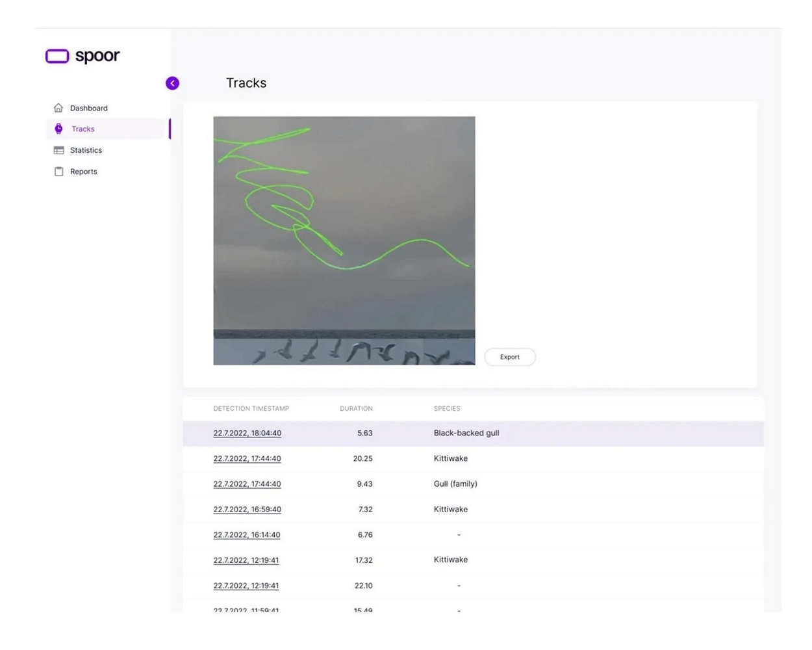The image size is (812, 650).
Task: Click the Tracks sidebar icon
Action: [58, 129]
